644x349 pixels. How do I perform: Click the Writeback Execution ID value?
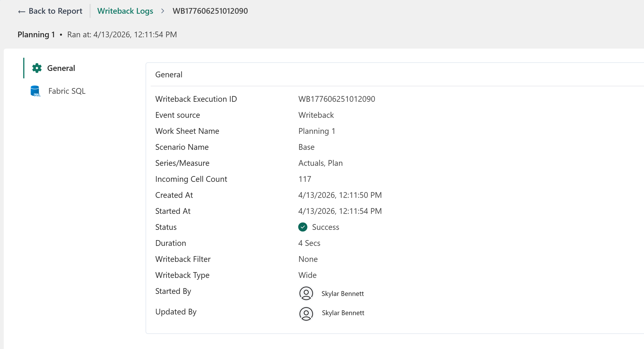(x=337, y=99)
